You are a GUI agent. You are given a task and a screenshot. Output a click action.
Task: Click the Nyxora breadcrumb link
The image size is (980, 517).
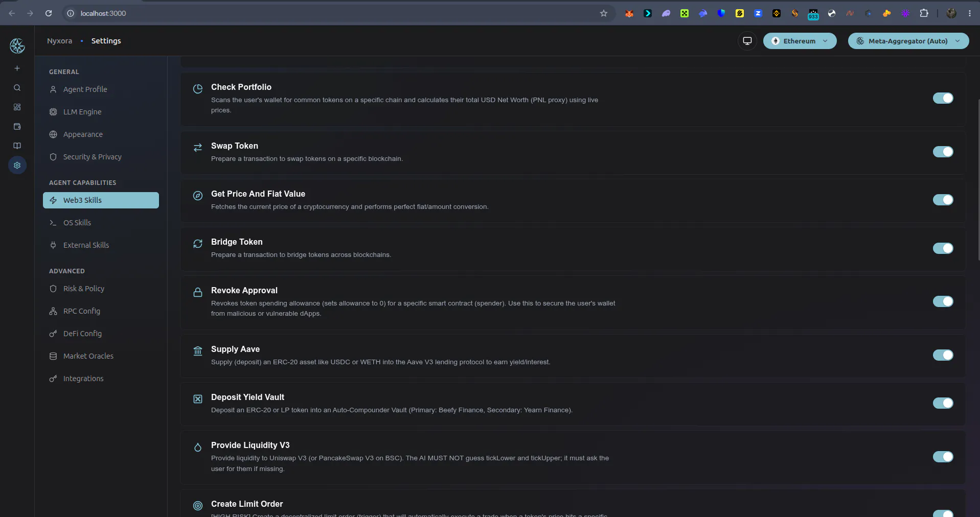(59, 41)
